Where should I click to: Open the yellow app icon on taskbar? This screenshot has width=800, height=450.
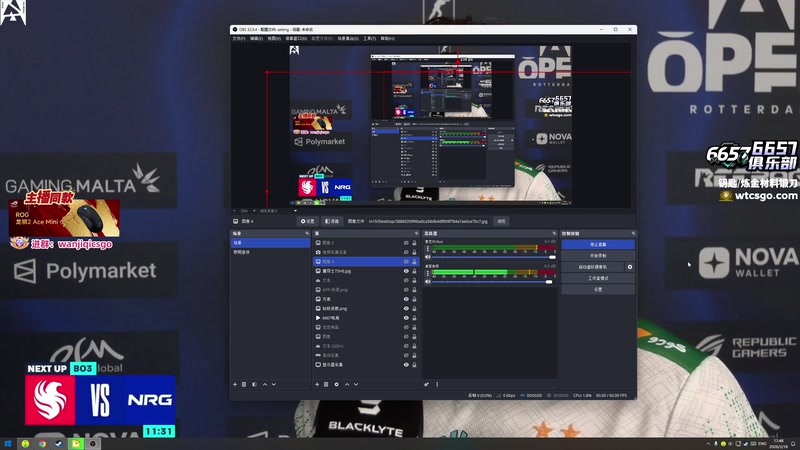tap(76, 444)
